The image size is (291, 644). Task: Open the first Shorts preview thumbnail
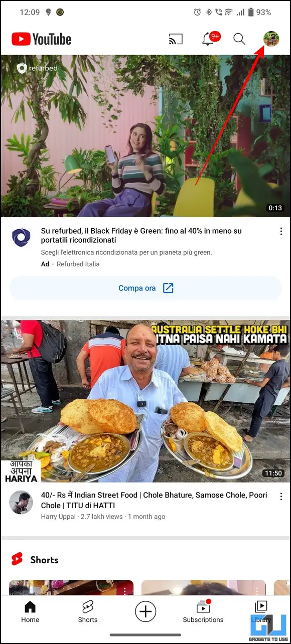tap(71, 587)
